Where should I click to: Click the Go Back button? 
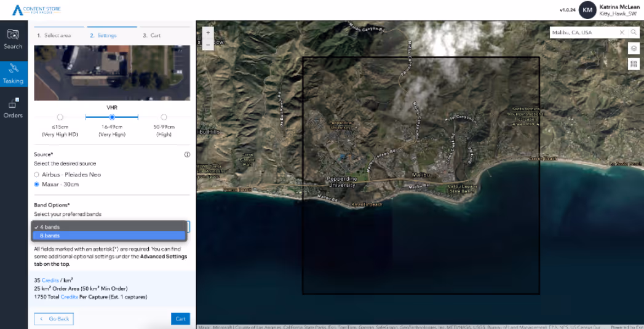point(54,319)
